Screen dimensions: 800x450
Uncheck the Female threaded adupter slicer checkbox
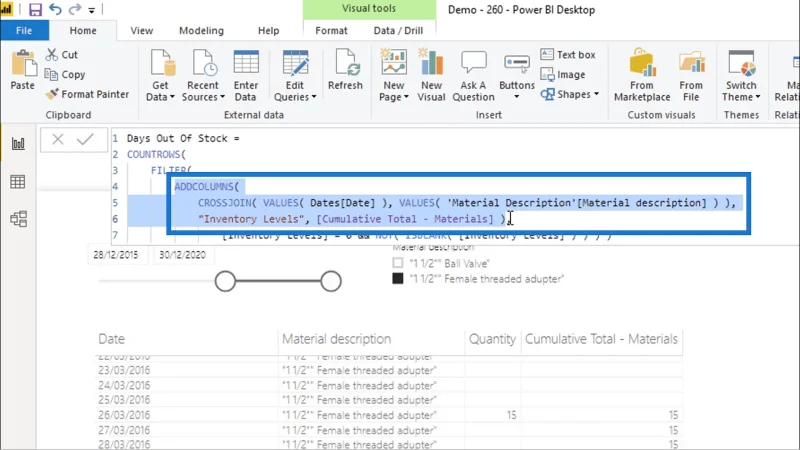pyautogui.click(x=398, y=279)
